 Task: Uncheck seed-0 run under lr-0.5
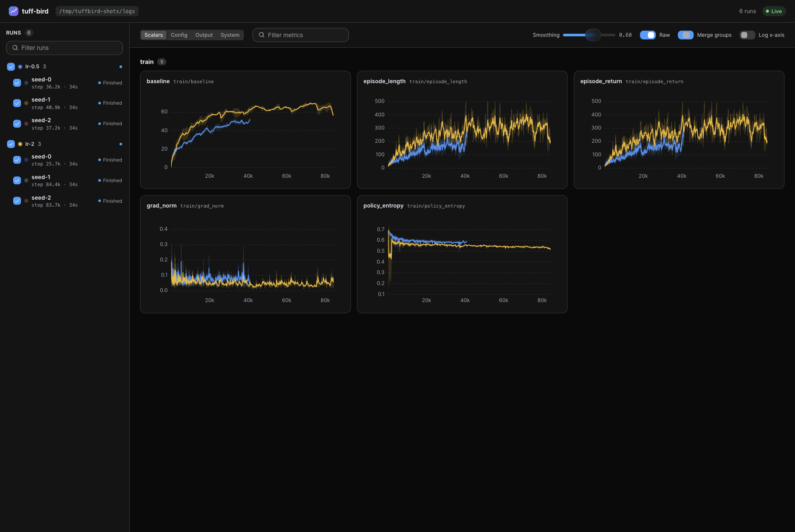pos(17,83)
